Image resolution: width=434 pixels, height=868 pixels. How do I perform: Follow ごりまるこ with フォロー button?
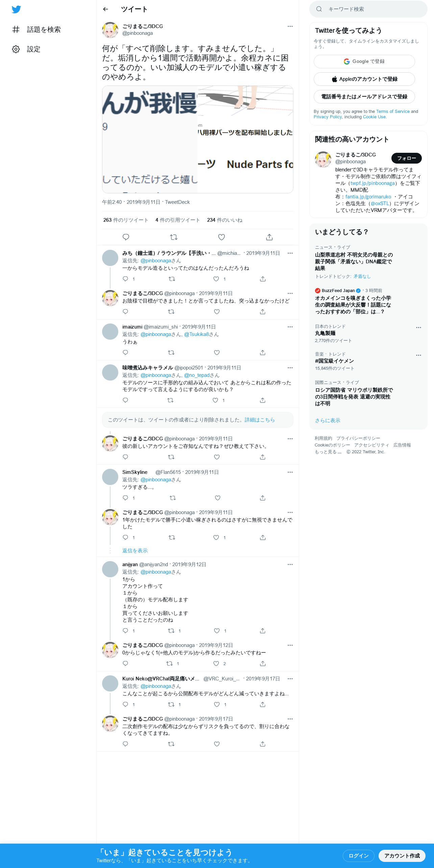point(407,158)
